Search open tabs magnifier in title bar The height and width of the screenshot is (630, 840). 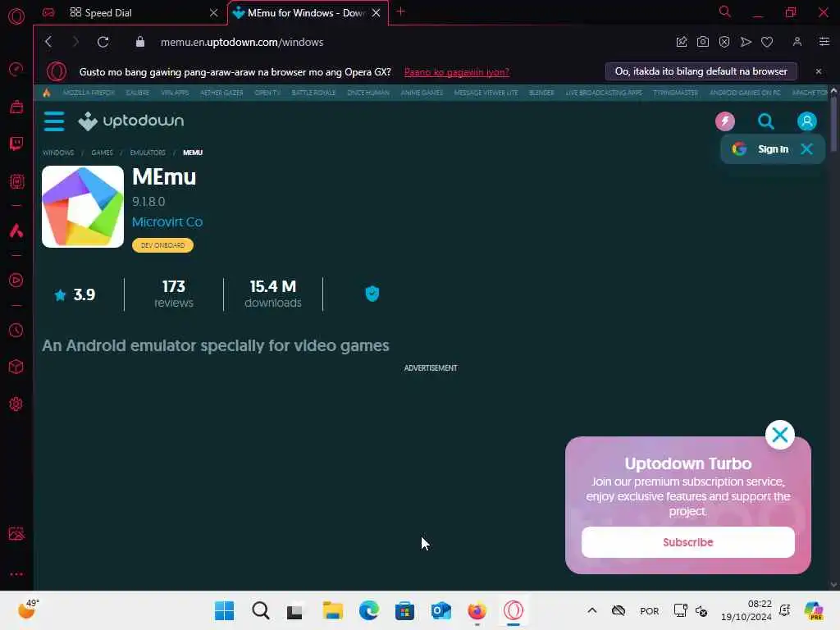pyautogui.click(x=725, y=11)
